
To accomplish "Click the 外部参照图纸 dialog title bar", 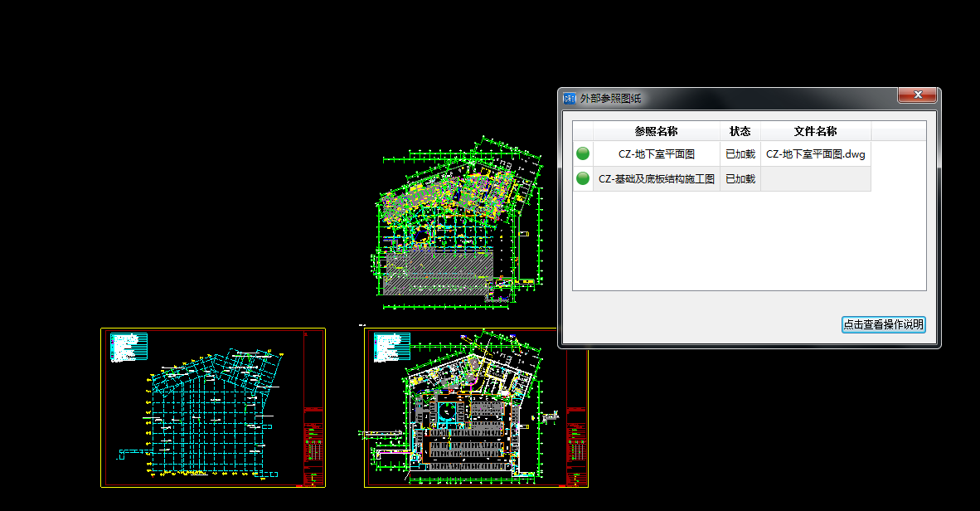I will pos(730,98).
